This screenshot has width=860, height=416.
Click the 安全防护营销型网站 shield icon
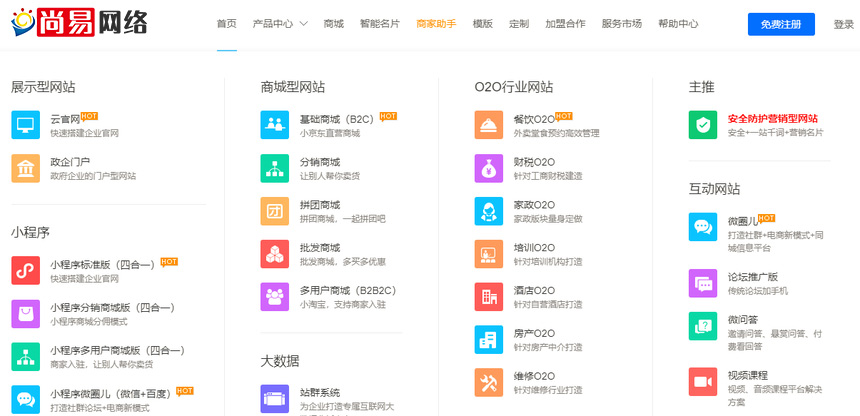point(703,125)
